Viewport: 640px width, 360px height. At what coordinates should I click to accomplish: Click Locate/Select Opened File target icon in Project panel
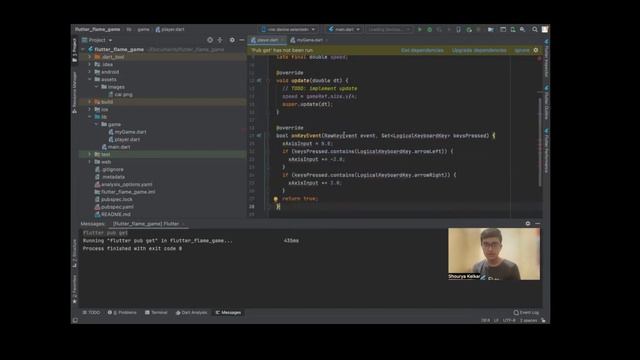pyautogui.click(x=210, y=40)
